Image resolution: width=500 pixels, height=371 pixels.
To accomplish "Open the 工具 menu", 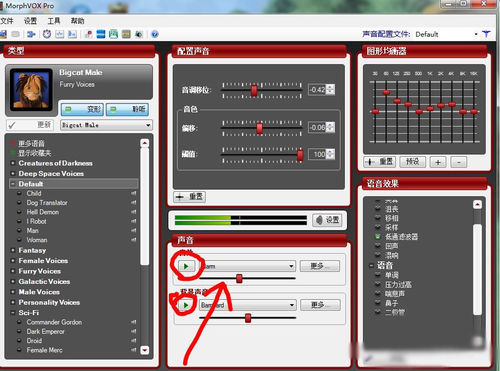I will (54, 21).
